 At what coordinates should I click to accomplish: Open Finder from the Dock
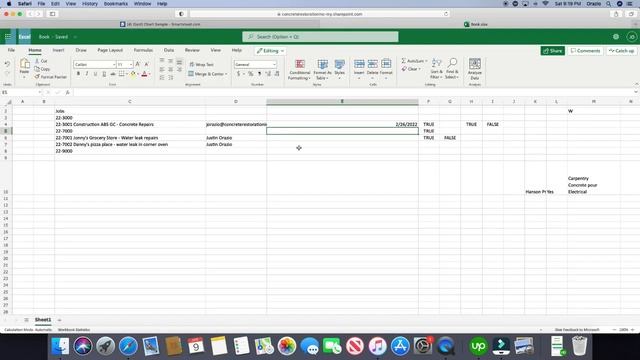60,346
